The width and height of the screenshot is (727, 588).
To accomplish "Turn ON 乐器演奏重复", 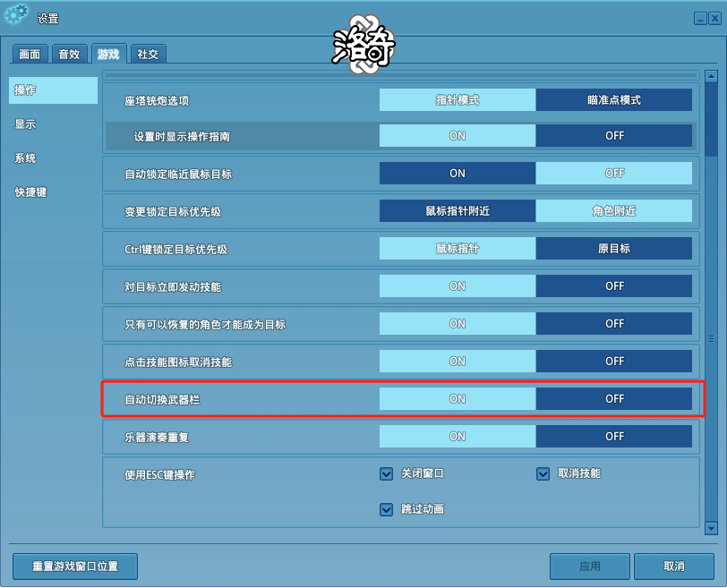I will click(x=458, y=437).
